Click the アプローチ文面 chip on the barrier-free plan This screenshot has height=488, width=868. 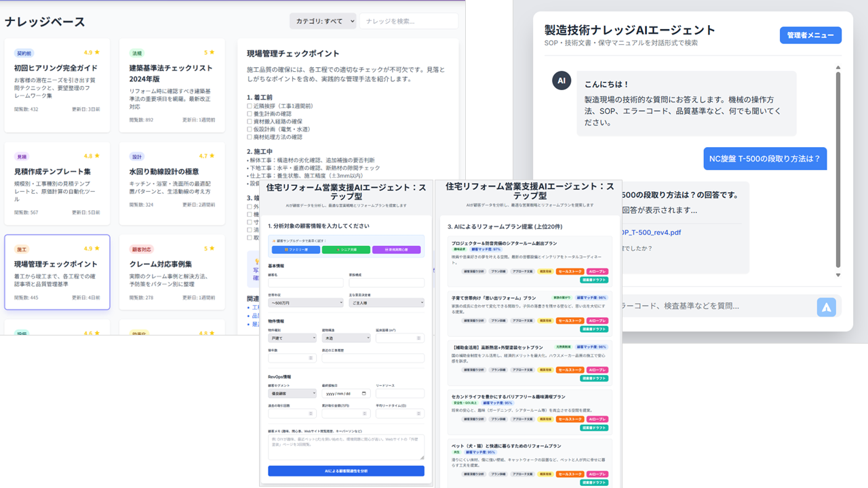[x=522, y=419]
